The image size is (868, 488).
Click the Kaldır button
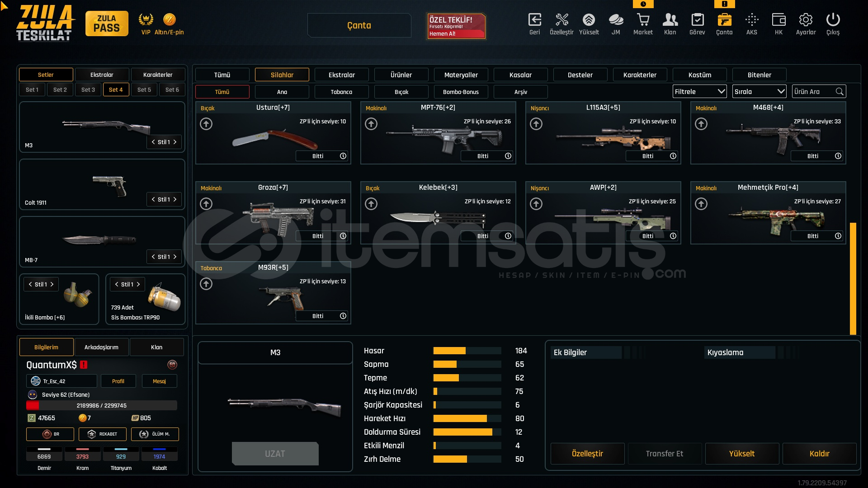[x=819, y=454]
